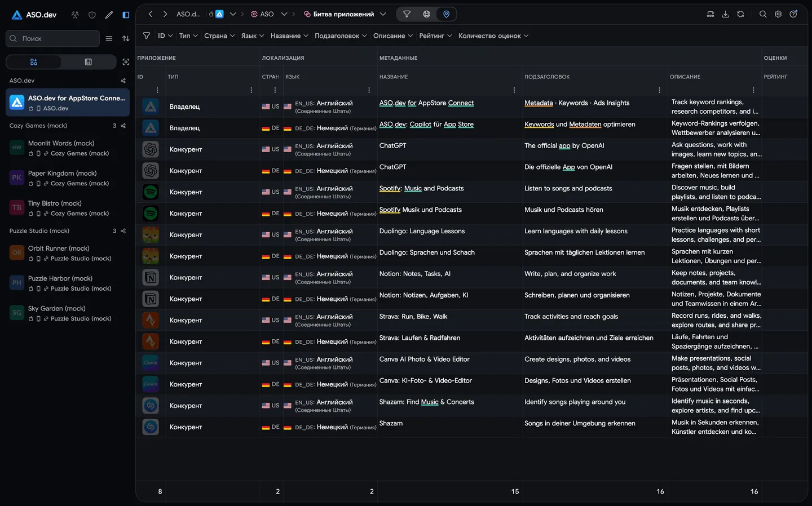
Task: Open search with the magnifier icon top right
Action: tap(763, 14)
